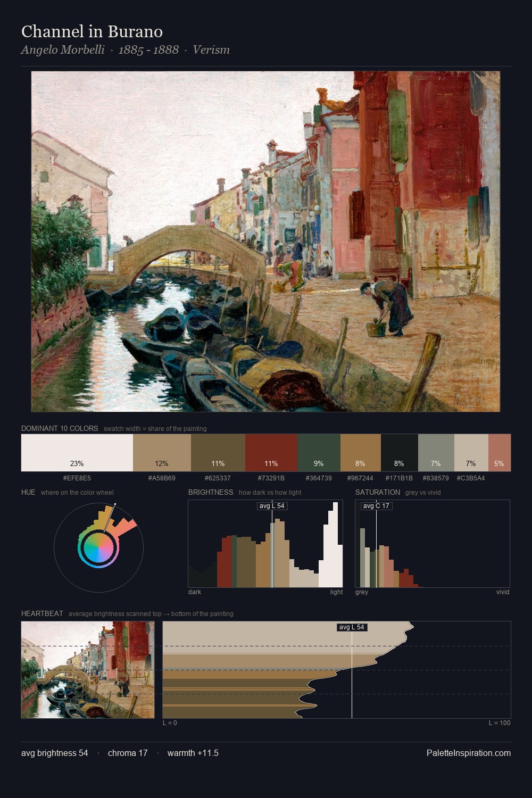532x798 pixels.
Task: Click the hex code text '#171B1B'
Action: (399, 478)
